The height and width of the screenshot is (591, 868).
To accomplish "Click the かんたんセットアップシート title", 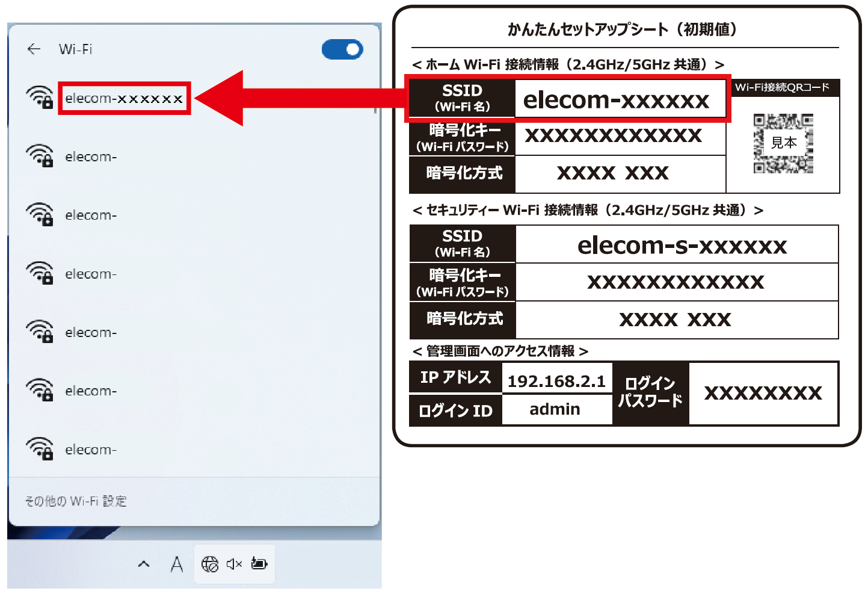I will 623,29.
